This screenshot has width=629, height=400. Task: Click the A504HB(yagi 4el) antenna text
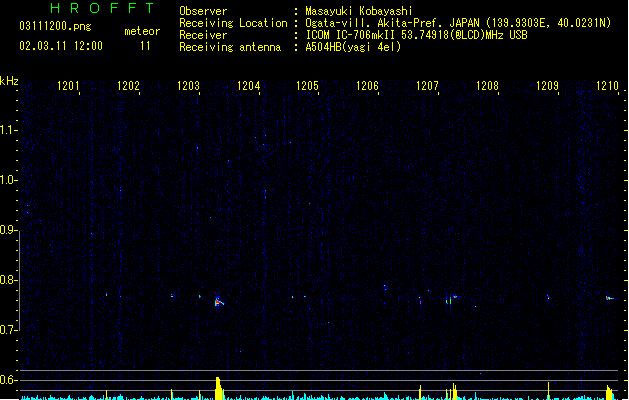tap(353, 47)
